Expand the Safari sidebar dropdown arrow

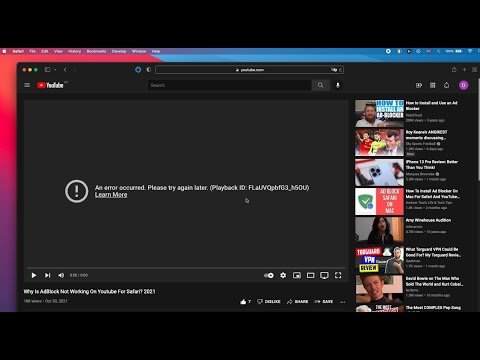tap(55, 70)
